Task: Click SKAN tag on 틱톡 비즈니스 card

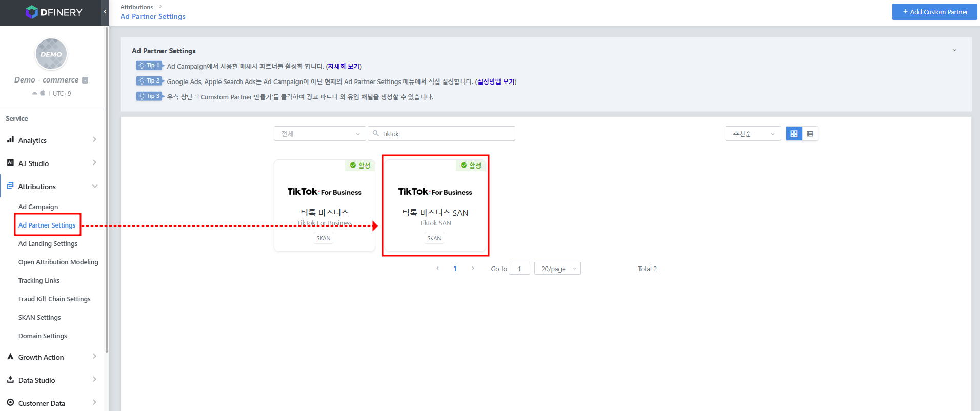Action: pos(324,238)
